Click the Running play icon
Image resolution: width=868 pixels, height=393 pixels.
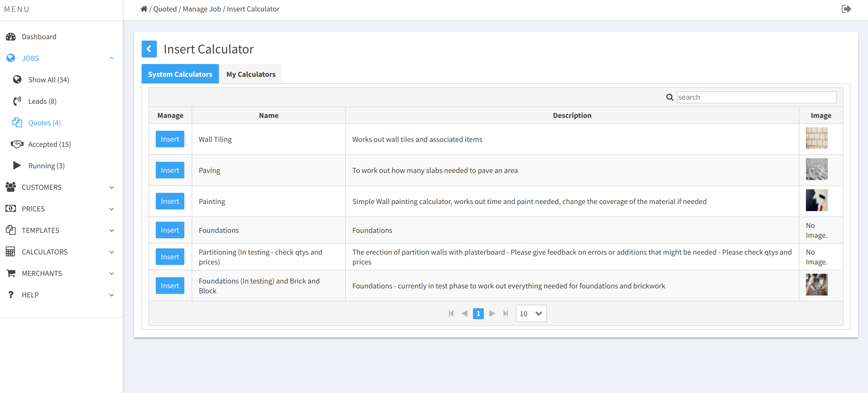[x=17, y=166]
